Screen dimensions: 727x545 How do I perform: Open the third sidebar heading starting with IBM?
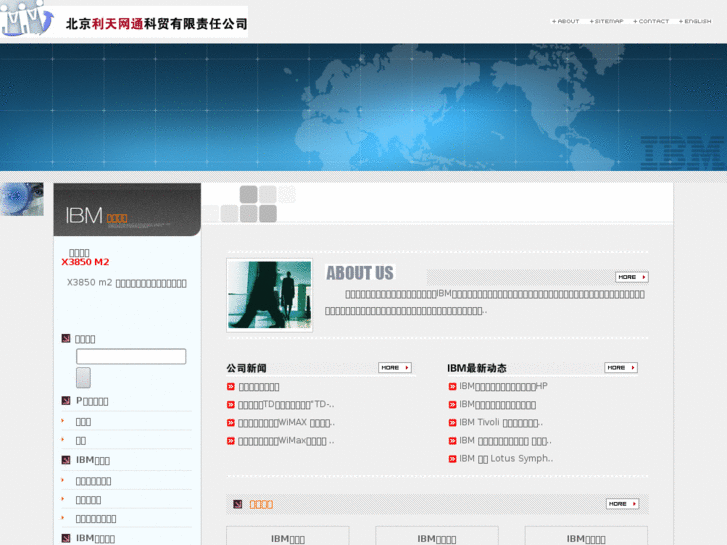click(x=93, y=460)
